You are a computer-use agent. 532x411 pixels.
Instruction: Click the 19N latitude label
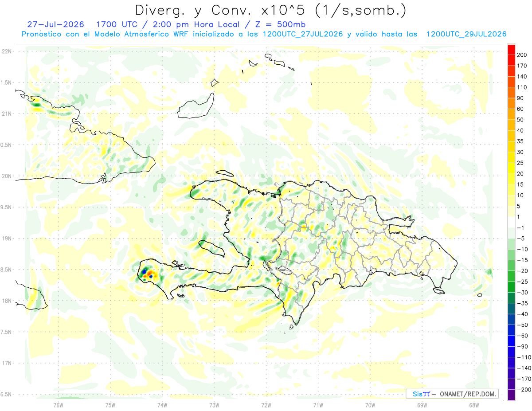pos(6,239)
